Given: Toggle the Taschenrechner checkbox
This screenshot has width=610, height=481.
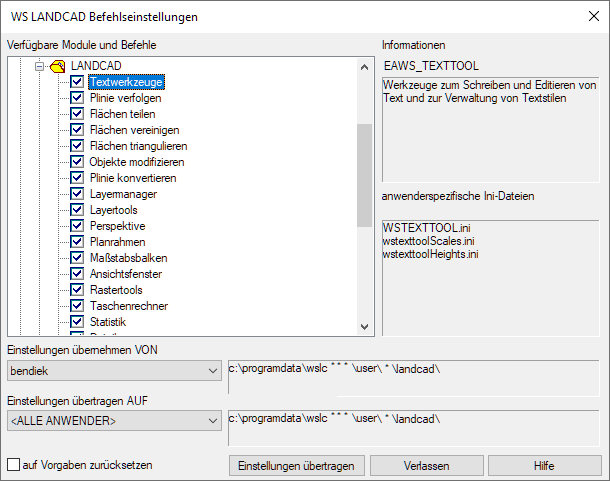Looking at the screenshot, I should (x=77, y=306).
